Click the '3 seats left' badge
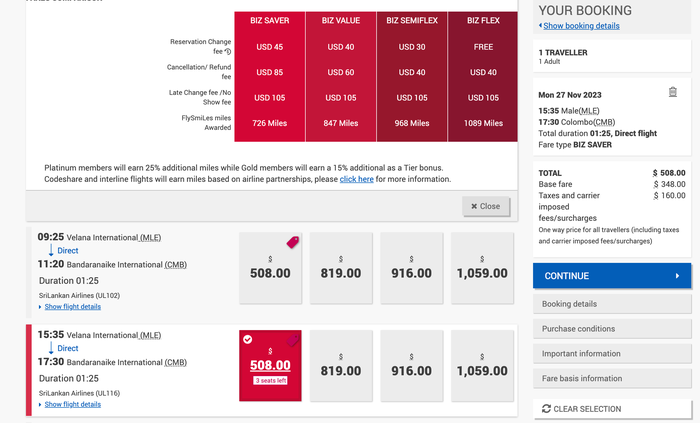700x423 pixels. 271,381
